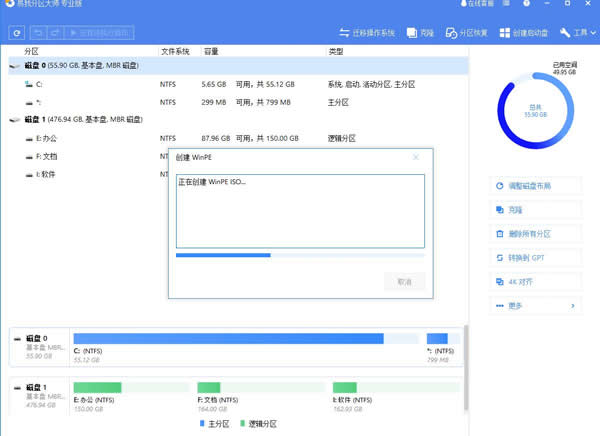
Task: Click the 克隆 (Clone) toolbar icon
Action: (x=422, y=33)
